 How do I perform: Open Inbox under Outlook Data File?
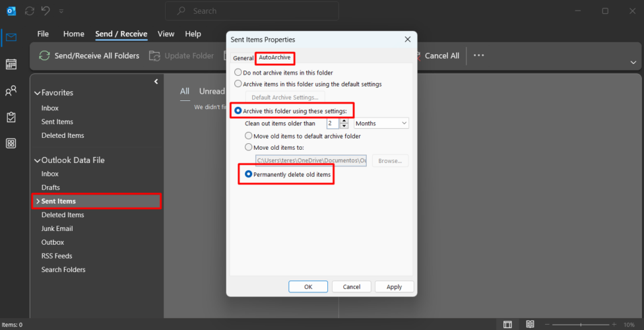[50, 174]
